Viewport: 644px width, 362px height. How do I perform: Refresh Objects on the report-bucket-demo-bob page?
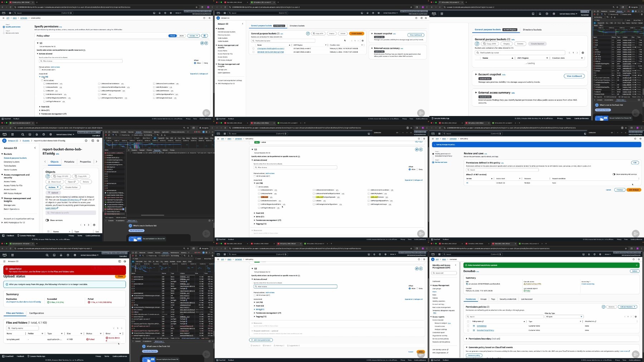(x=48, y=176)
